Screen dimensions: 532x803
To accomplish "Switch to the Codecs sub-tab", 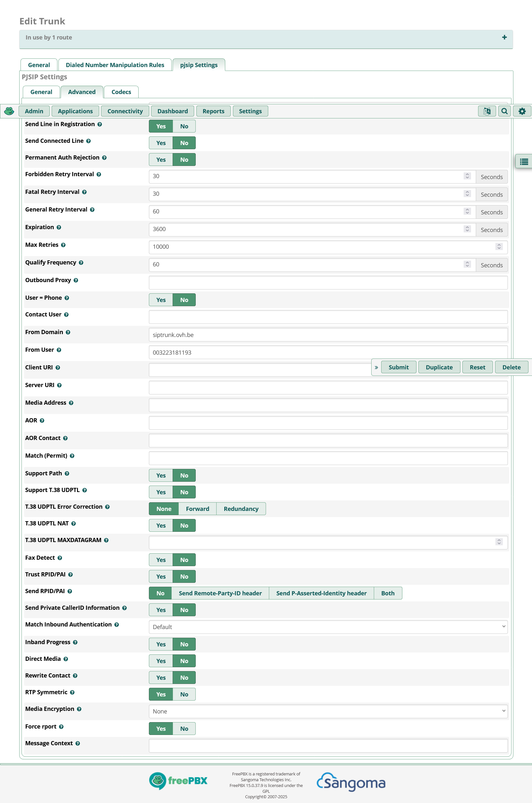I will point(121,92).
